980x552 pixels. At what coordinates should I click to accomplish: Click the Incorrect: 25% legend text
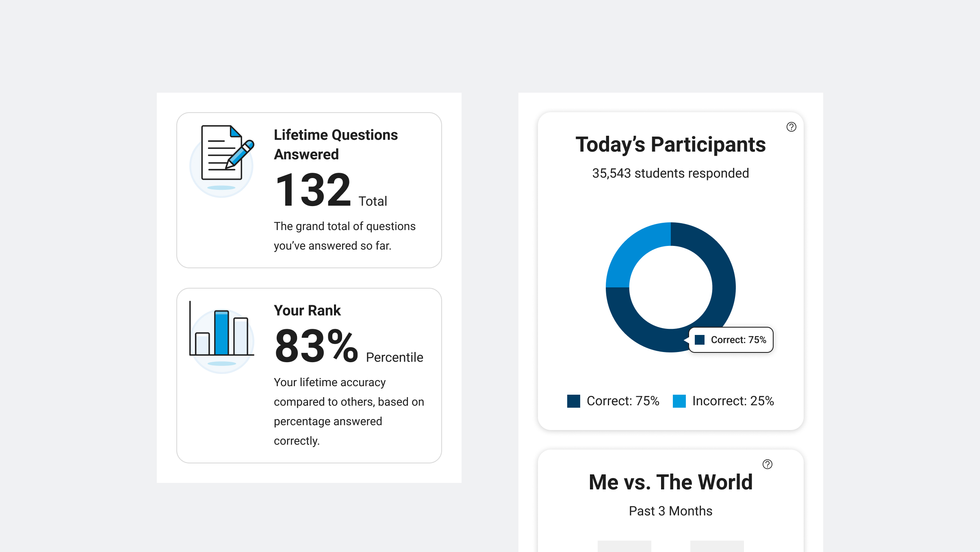733,401
